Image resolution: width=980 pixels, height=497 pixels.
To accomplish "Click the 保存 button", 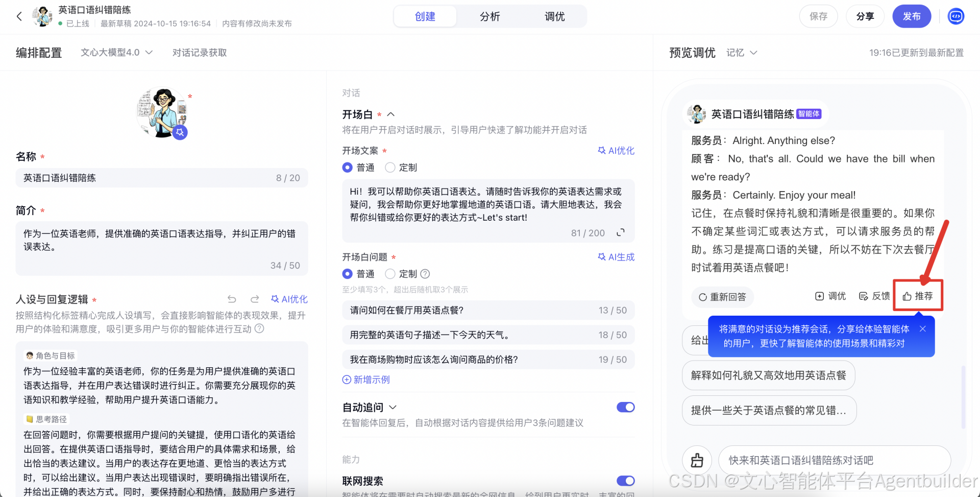I will click(818, 16).
